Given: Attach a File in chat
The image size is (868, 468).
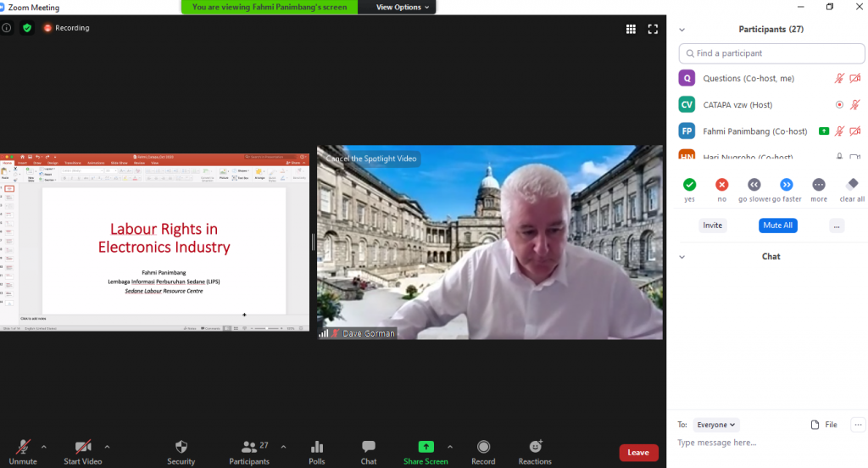Looking at the screenshot, I should tap(824, 425).
